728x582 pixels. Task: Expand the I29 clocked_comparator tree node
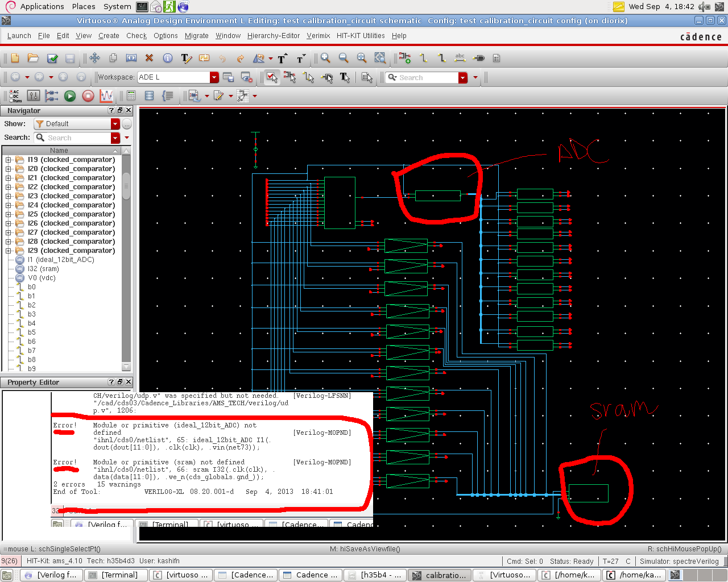point(9,251)
